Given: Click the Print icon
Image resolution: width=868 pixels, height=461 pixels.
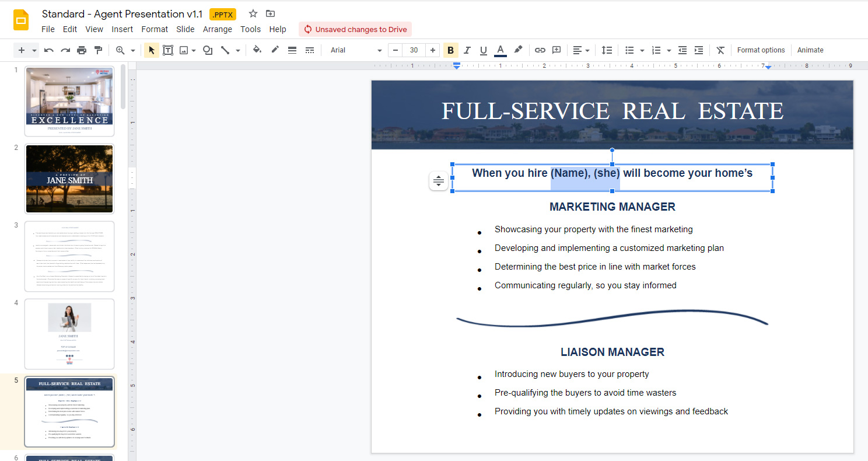Looking at the screenshot, I should pyautogui.click(x=82, y=50).
